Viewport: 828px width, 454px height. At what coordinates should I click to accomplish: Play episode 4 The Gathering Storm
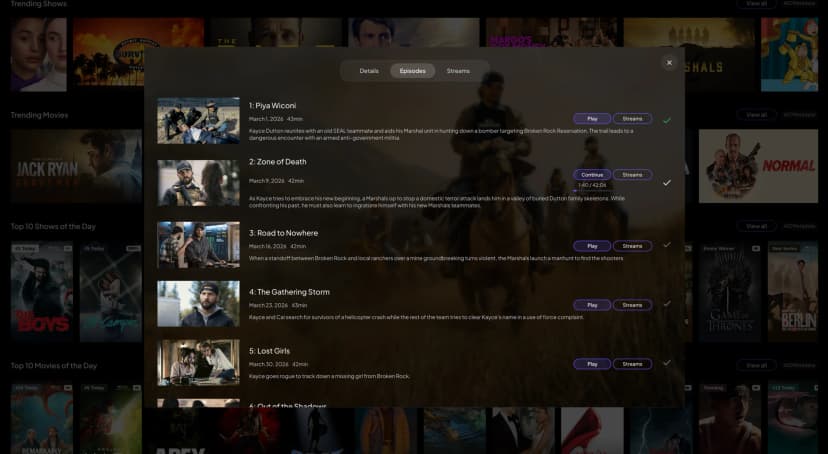click(x=592, y=305)
